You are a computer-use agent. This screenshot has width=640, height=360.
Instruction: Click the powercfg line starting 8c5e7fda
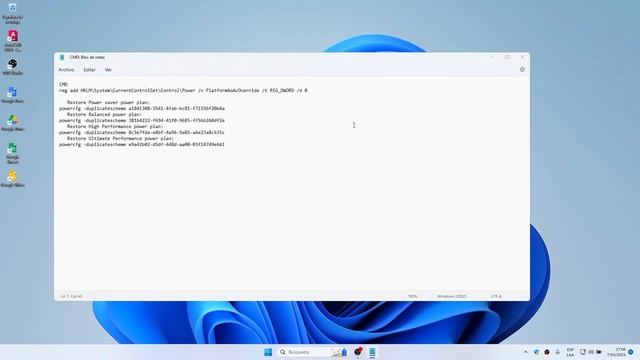click(x=142, y=132)
